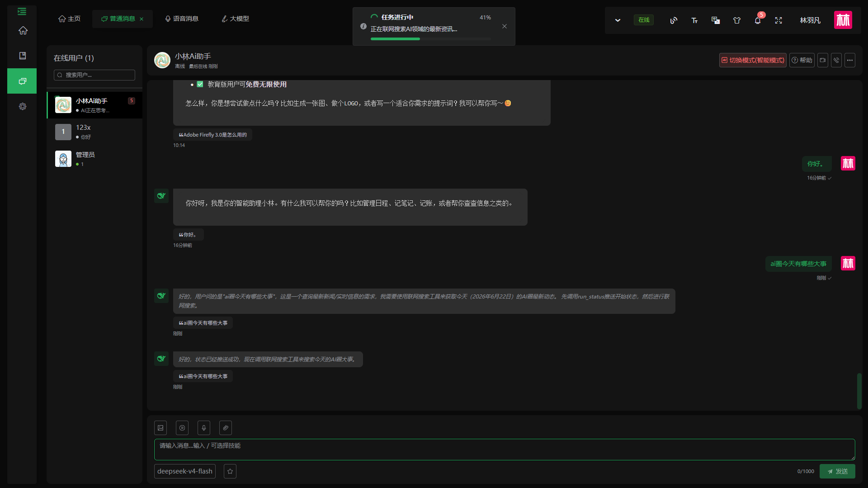Open the more options ellipsis menu
Image resolution: width=868 pixels, height=488 pixels.
[x=850, y=60]
